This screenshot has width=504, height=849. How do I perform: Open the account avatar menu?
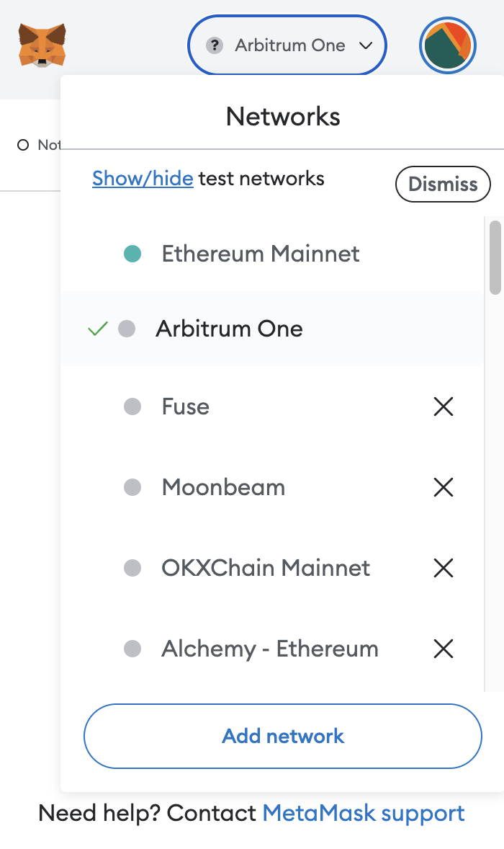pyautogui.click(x=447, y=45)
